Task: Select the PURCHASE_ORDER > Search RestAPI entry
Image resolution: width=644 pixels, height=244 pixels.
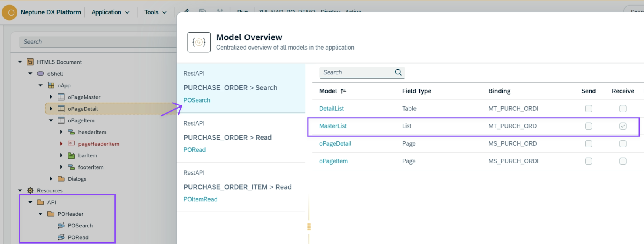Action: [241, 88]
